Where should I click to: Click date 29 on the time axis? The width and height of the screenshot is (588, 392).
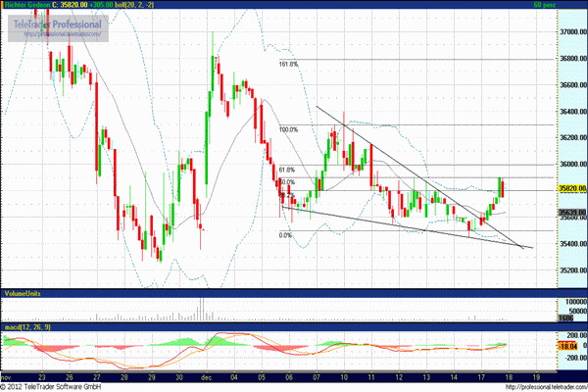(152, 377)
